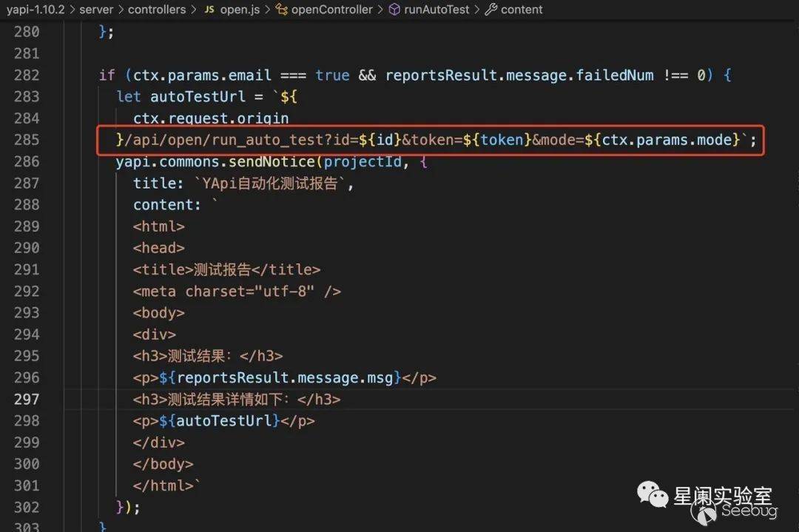The height and width of the screenshot is (532, 799).
Task: Expand breadcrumb chevron after controllers
Action: [193, 9]
